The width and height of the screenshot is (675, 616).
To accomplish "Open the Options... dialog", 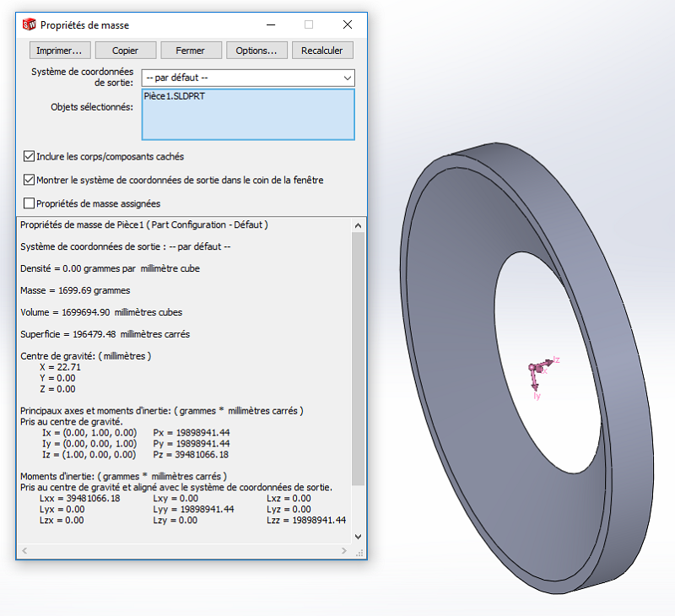I will pyautogui.click(x=256, y=51).
